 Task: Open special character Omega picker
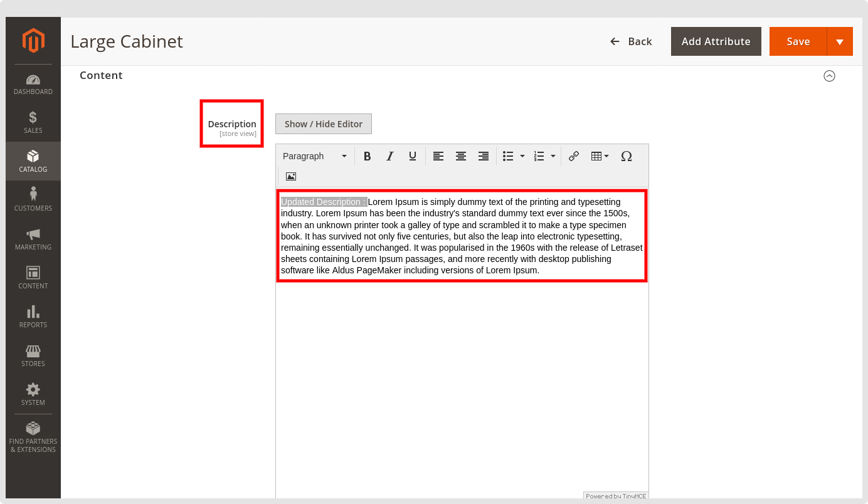[626, 156]
